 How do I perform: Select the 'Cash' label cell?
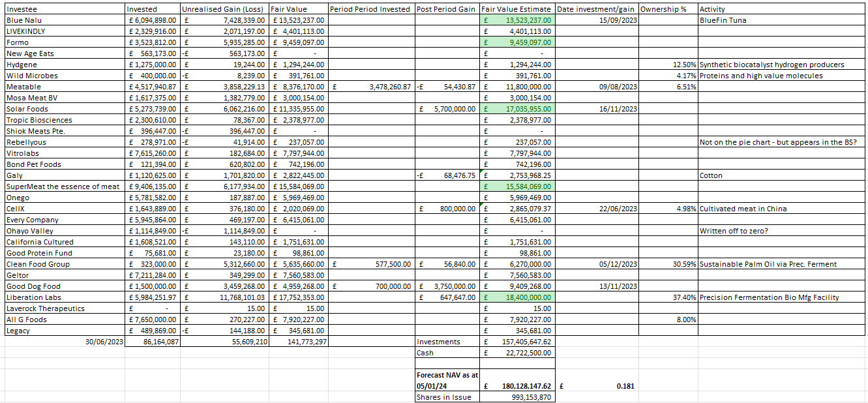pyautogui.click(x=447, y=353)
